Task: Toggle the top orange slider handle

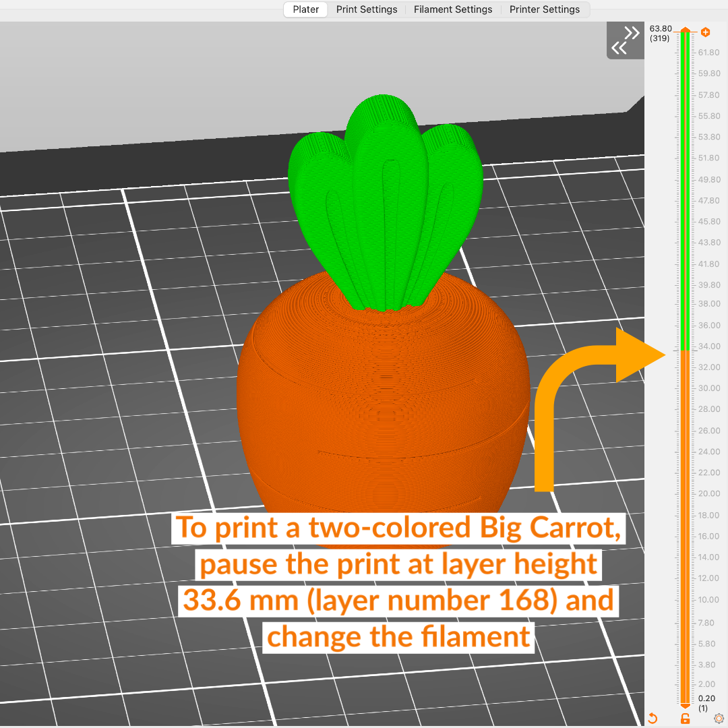Action: (x=686, y=30)
